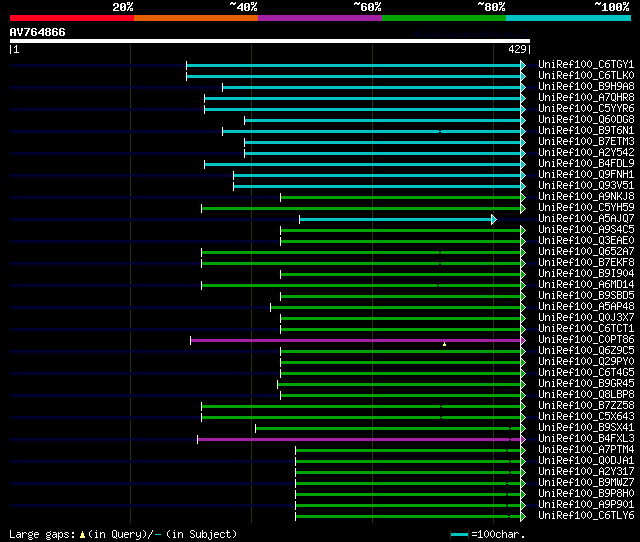
Task: Select the UniRef100_C6TLY6 label
Action: coord(586,516)
